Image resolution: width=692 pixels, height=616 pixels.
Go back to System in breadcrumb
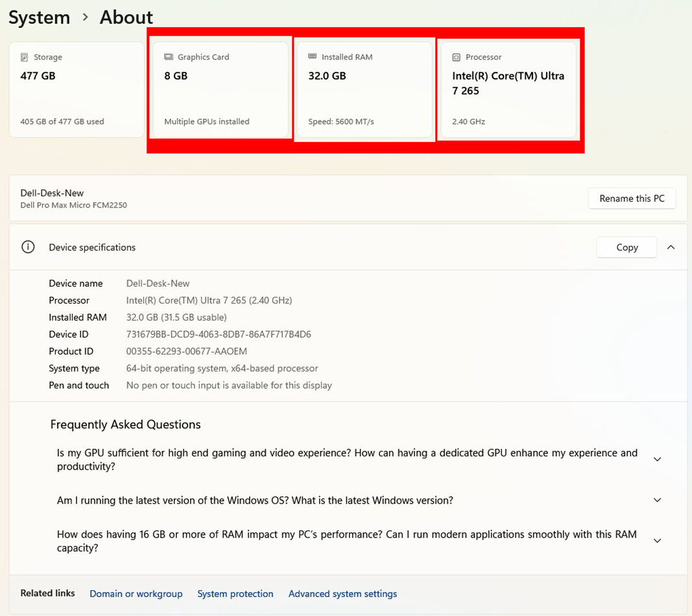40,18
